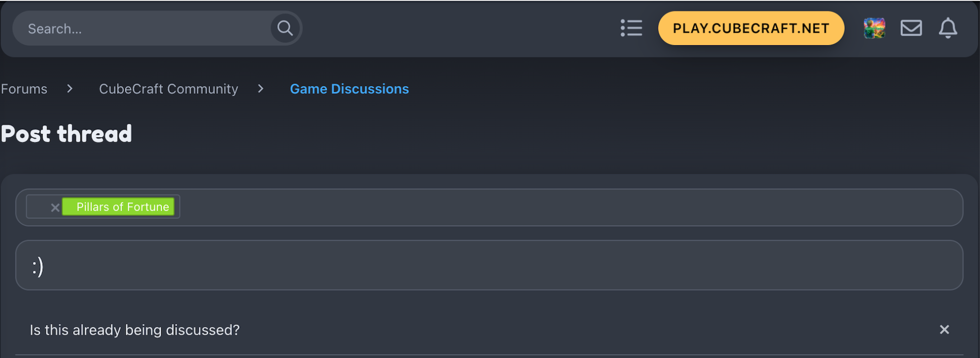This screenshot has height=358, width=980.
Task: Click the magnifying glass search icon
Action: point(285,28)
